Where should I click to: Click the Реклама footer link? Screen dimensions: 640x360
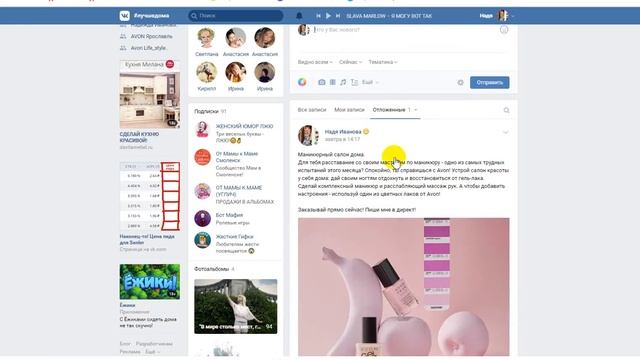[x=130, y=351]
